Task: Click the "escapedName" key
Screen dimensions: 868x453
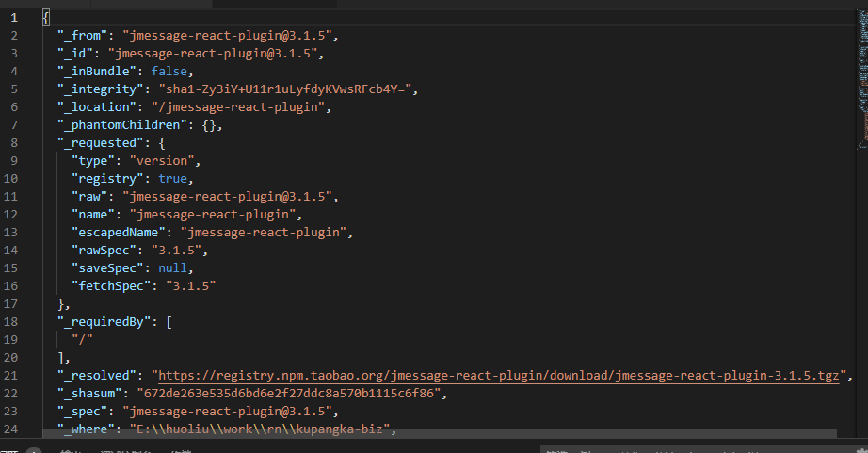Action: click(x=119, y=233)
